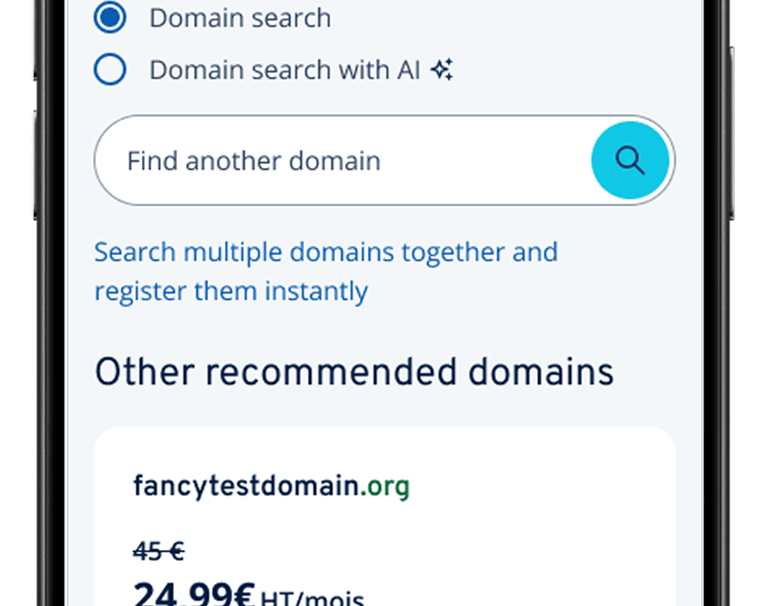Click the "register them instantly" link text

click(231, 292)
